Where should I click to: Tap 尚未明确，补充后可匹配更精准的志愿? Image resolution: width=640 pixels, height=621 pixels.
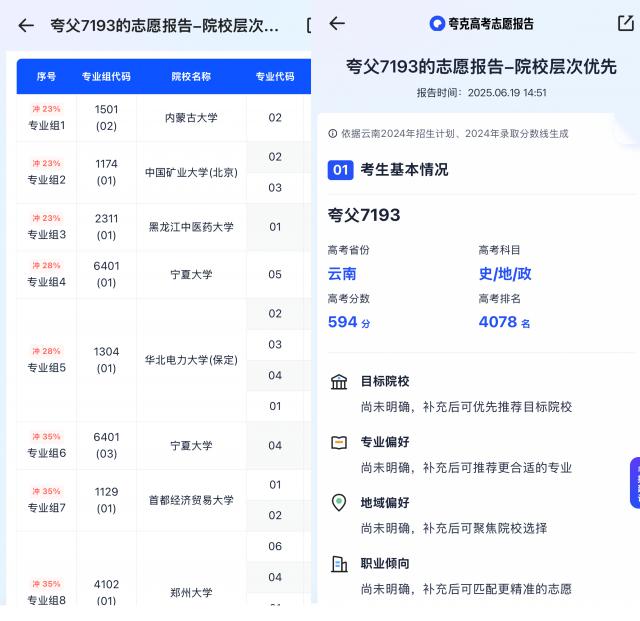(467, 589)
